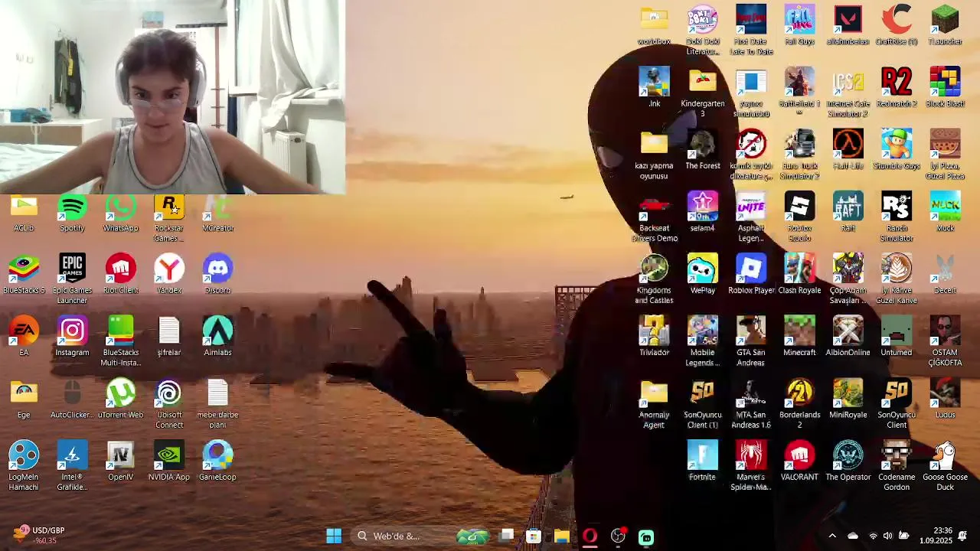
Task: Open File Explorer from the taskbar
Action: tap(562, 536)
